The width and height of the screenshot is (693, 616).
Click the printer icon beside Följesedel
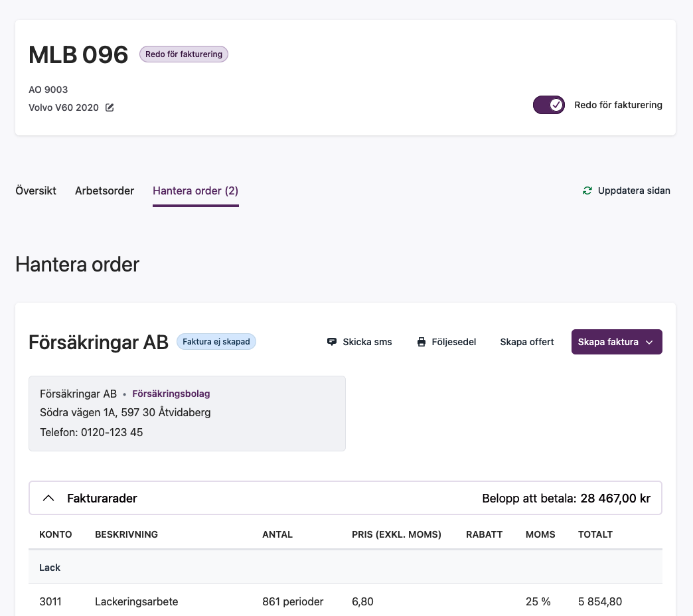(x=421, y=341)
